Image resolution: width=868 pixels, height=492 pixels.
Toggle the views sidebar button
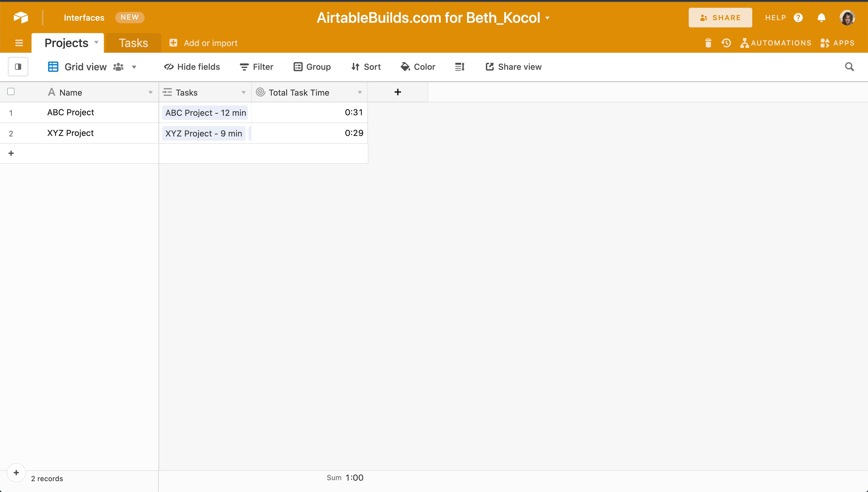[x=18, y=67]
